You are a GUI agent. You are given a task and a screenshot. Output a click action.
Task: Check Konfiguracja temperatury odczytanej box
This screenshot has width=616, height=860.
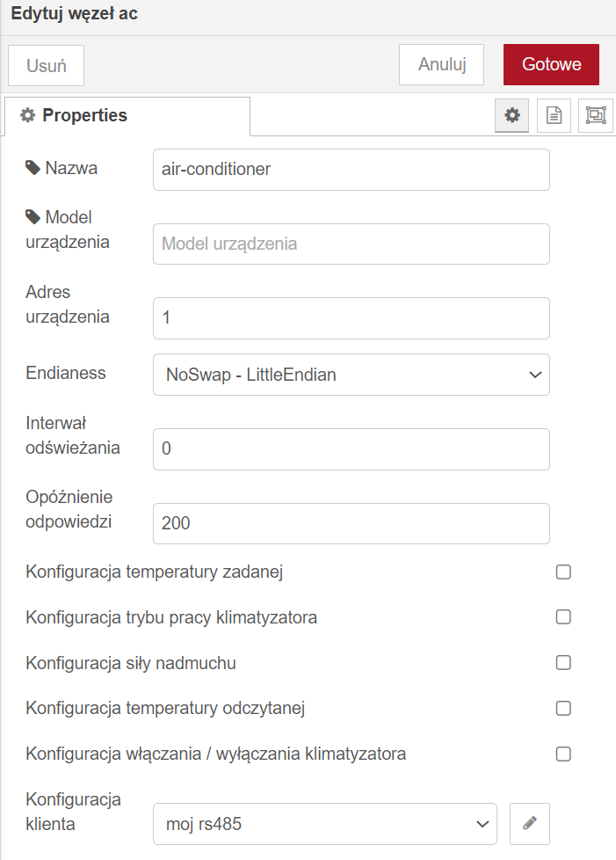[563, 708]
